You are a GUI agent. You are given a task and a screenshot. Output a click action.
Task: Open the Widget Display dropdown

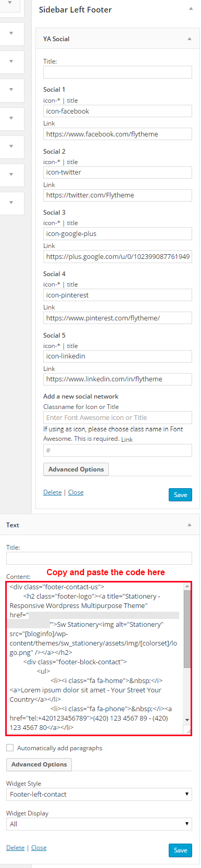99,824
